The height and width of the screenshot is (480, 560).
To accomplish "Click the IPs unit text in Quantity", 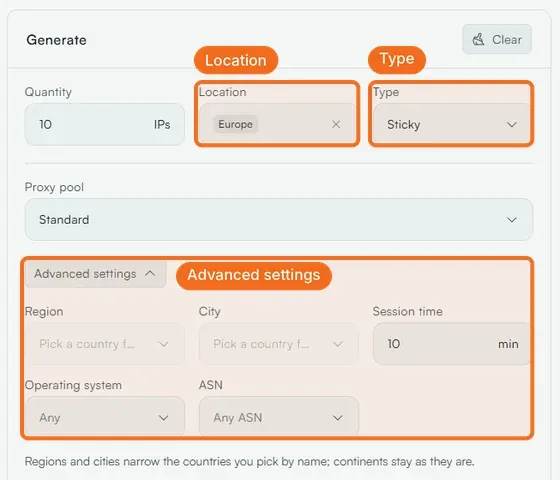I will coord(162,125).
